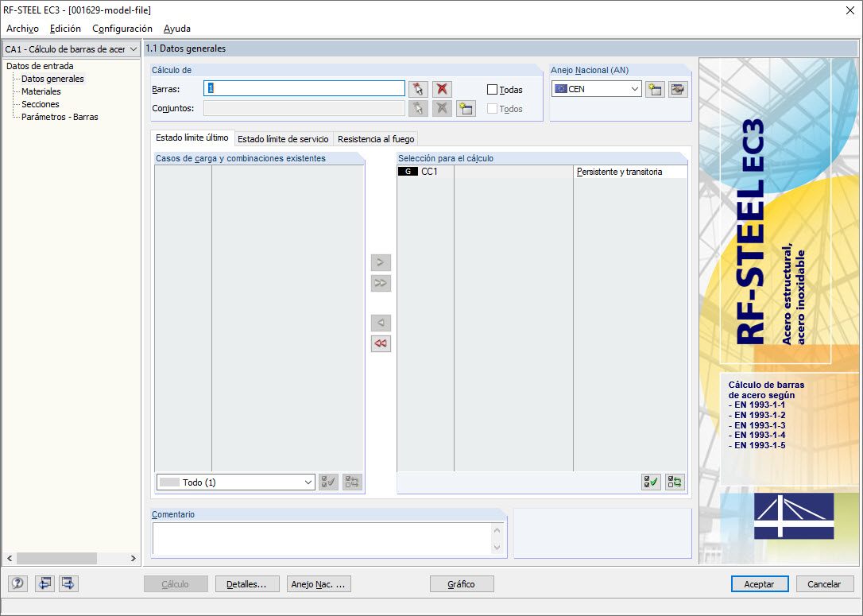Select all in existing load cases list
The height and width of the screenshot is (616, 863).
(x=328, y=482)
